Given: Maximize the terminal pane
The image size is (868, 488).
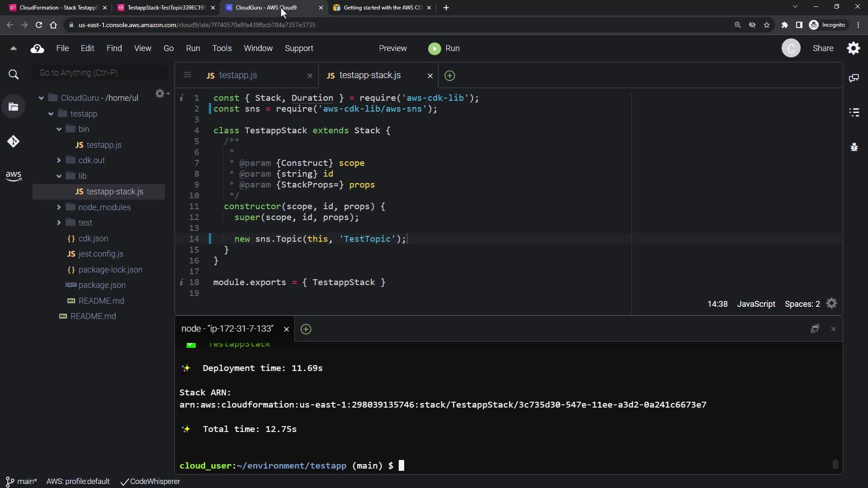Looking at the screenshot, I should coord(815,329).
